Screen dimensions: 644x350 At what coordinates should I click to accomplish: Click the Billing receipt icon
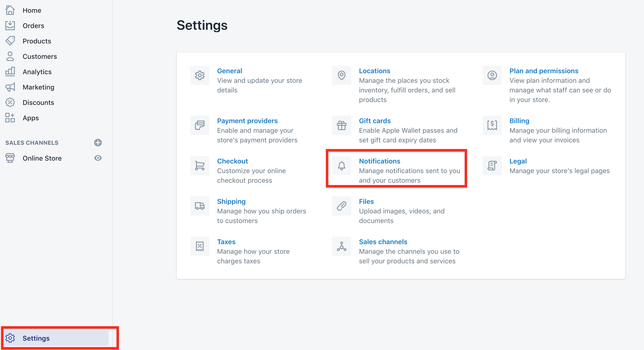click(492, 125)
